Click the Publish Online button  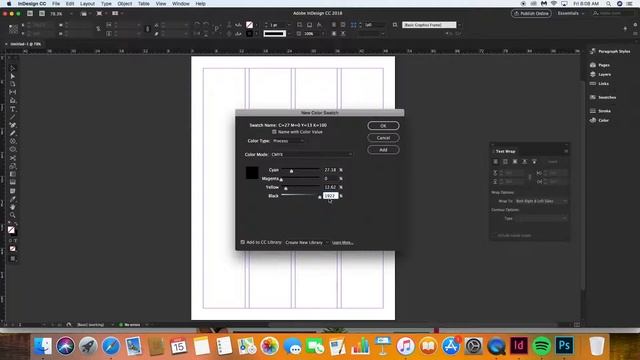click(x=531, y=13)
